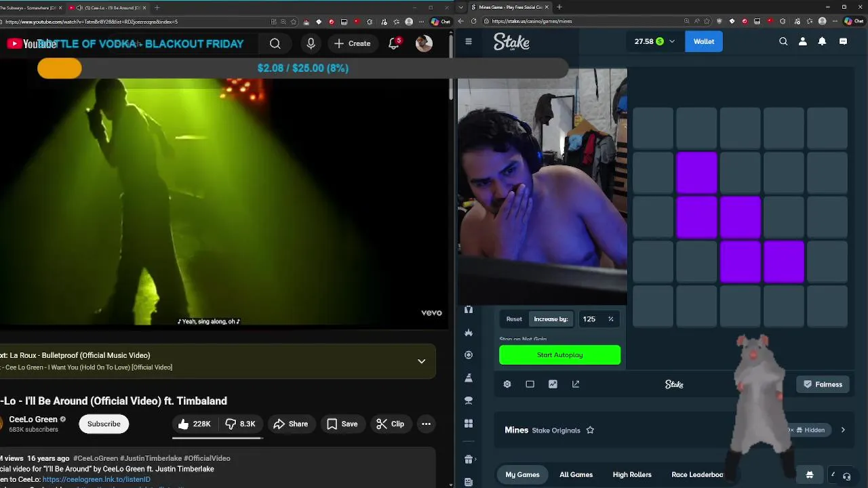Open the Stake hamburger menu

469,41
